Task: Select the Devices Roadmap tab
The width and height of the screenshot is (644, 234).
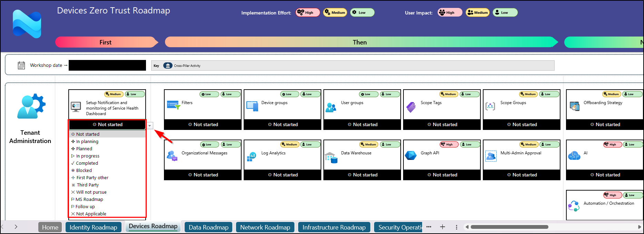Action: 153,226
